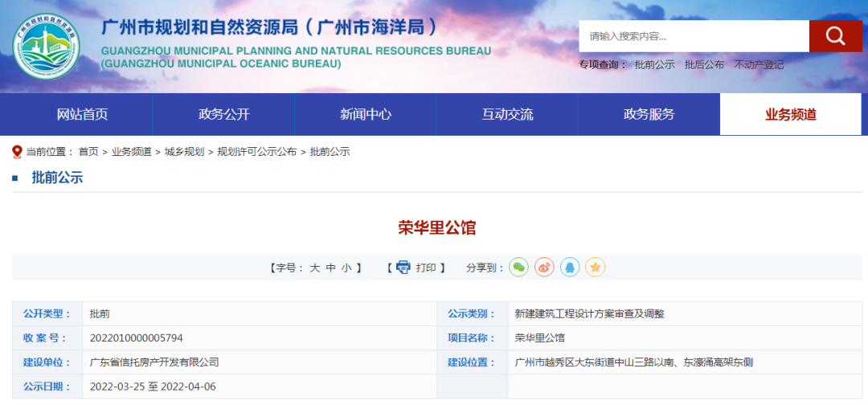Viewport: 868px width, 405px height.
Task: Click the 公示日期 label
Action: click(47, 387)
